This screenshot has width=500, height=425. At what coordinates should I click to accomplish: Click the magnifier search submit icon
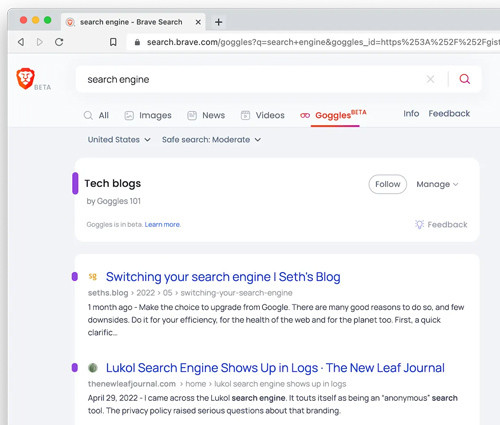465,79
